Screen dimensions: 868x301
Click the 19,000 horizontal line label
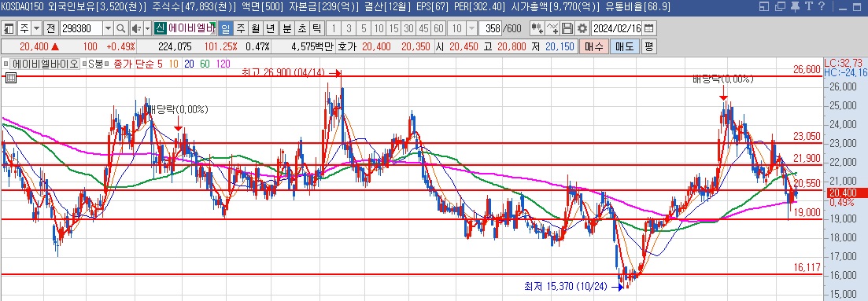click(x=807, y=212)
